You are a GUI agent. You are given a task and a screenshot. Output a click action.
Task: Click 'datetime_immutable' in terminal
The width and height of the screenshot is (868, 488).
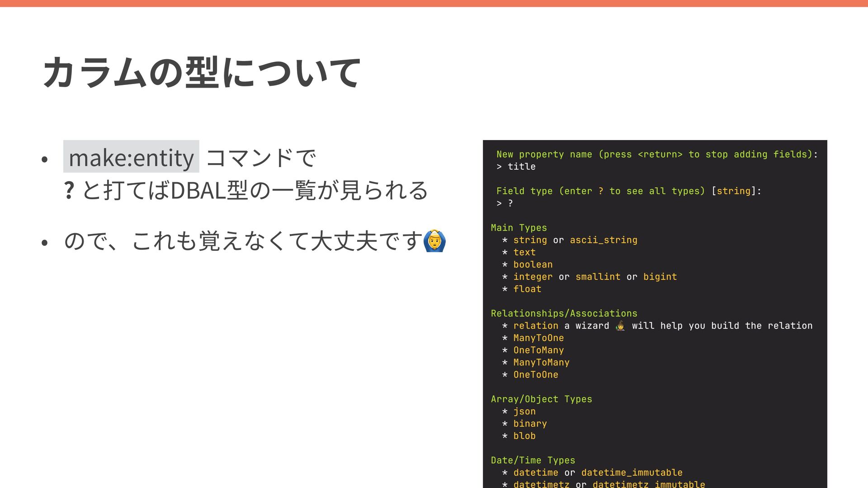[631, 472]
